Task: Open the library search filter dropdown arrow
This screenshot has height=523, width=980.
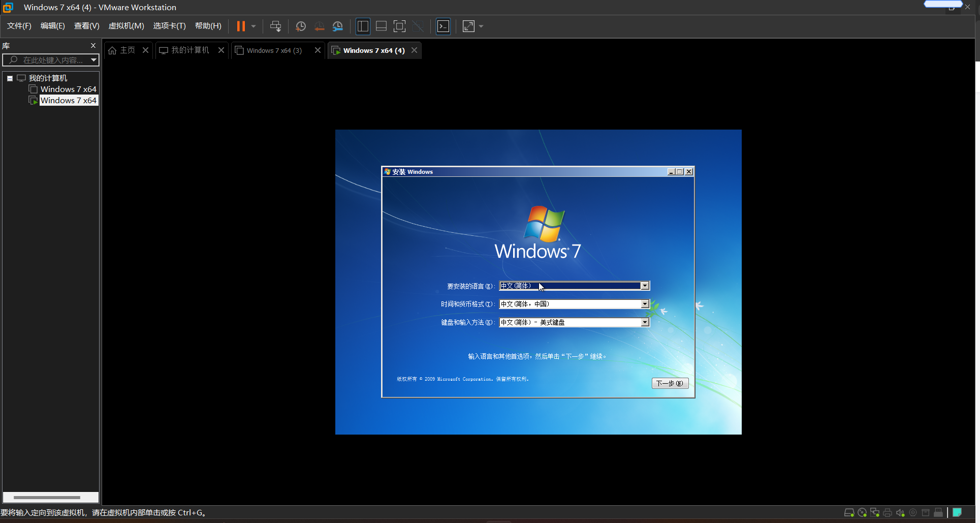Action: (x=93, y=60)
